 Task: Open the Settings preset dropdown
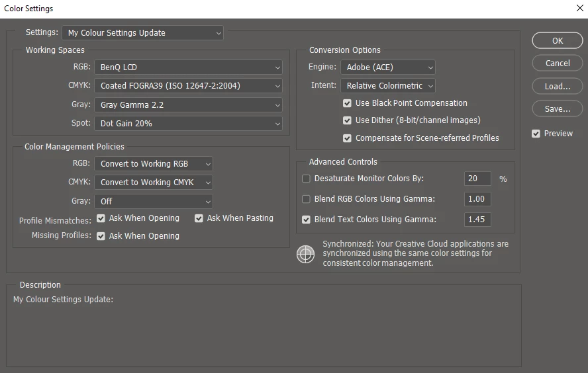142,33
